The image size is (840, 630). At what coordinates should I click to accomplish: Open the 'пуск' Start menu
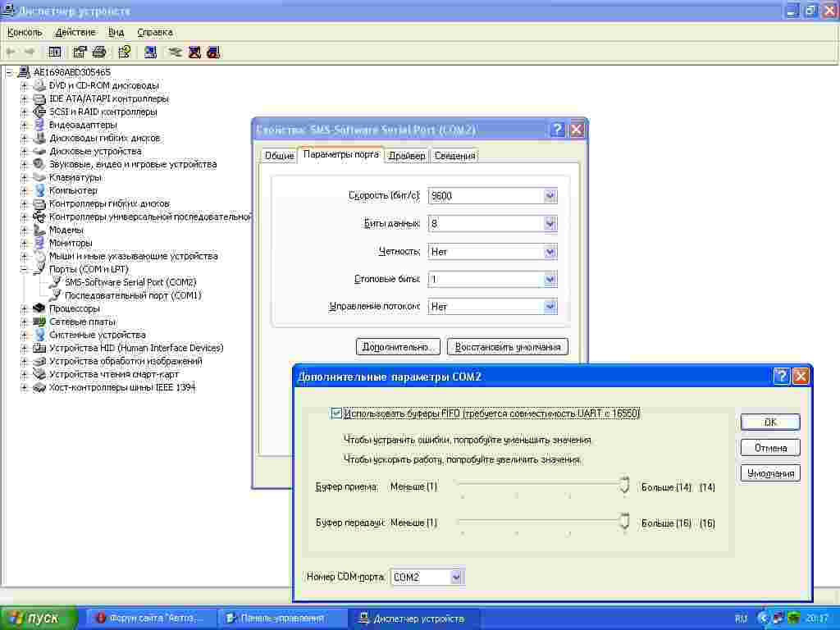pos(39,619)
